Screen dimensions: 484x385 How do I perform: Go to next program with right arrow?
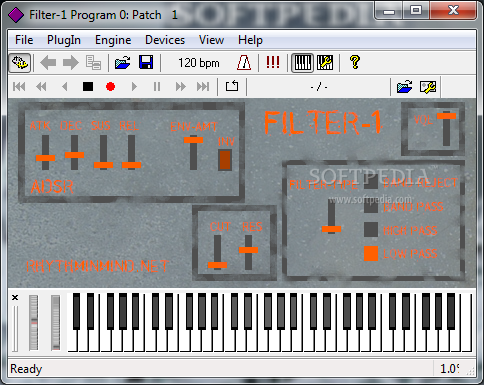pos(70,63)
